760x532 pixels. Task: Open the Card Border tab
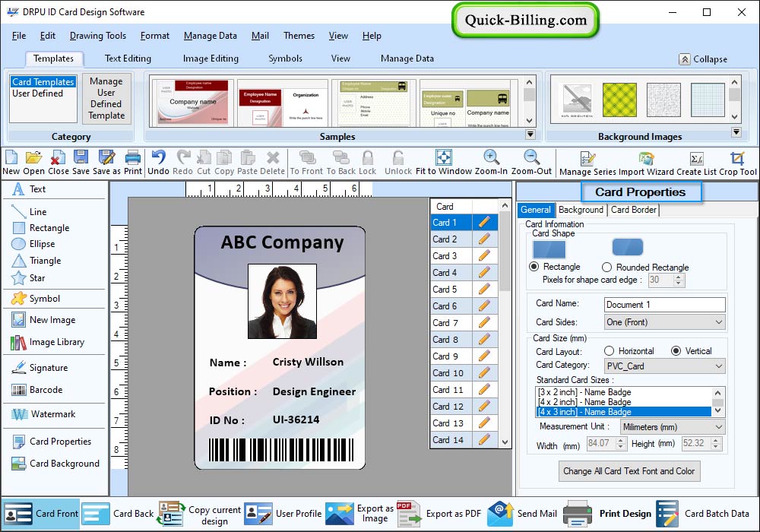click(634, 209)
